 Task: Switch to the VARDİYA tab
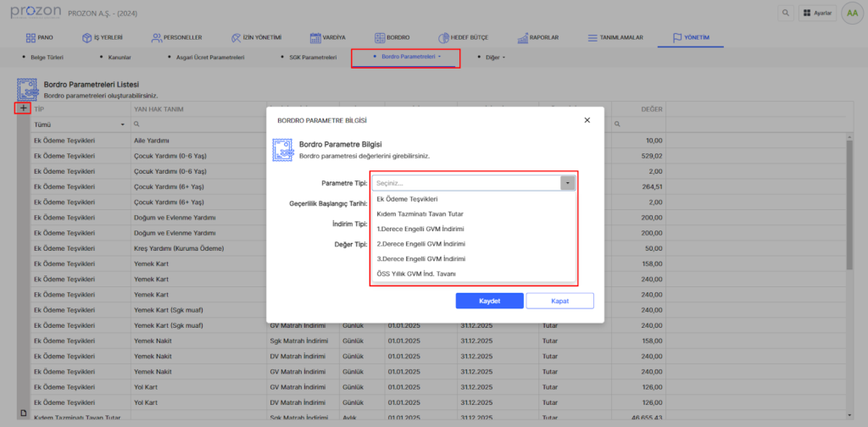(327, 38)
